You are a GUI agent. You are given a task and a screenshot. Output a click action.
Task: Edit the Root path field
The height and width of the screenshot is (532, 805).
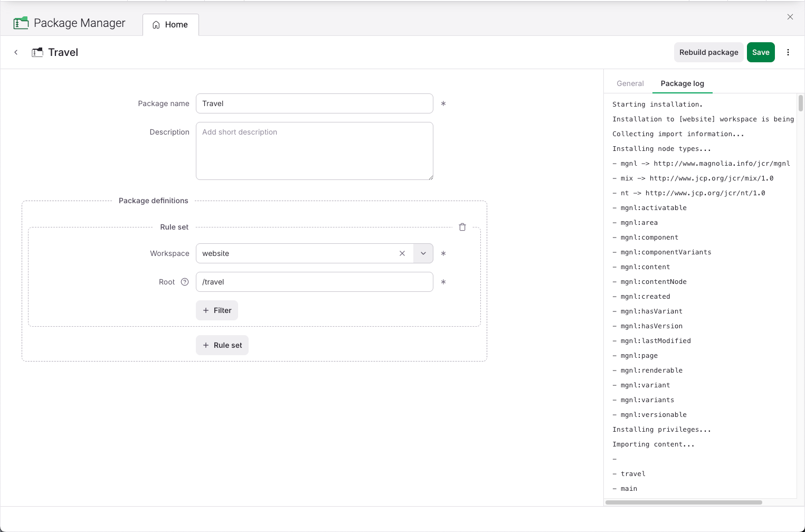(314, 282)
